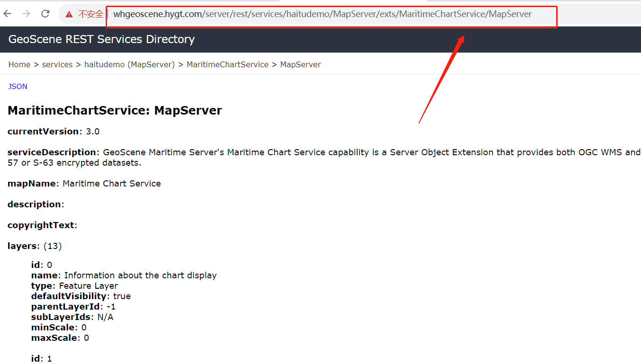641x364 pixels.
Task: Reload the page with refresh icon
Action: coord(45,14)
